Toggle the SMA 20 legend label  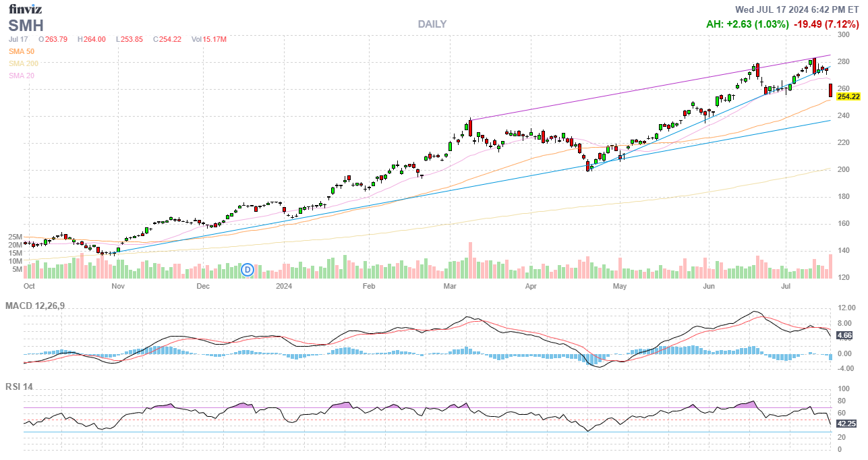coord(22,76)
